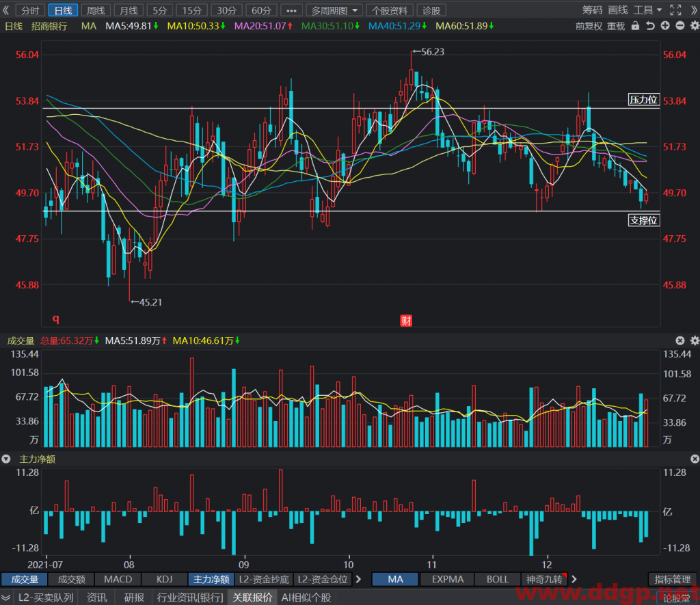Image resolution: width=700 pixels, height=605 pixels.
Task: Expand the 主力净额 indicator dropdown arrow
Action: (6, 459)
